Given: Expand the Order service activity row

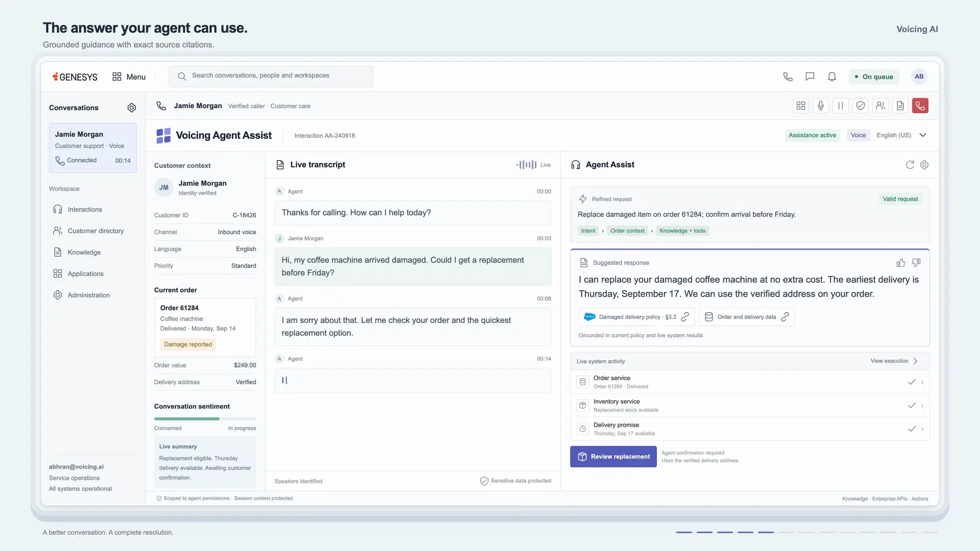Looking at the screenshot, I should click(750, 382).
